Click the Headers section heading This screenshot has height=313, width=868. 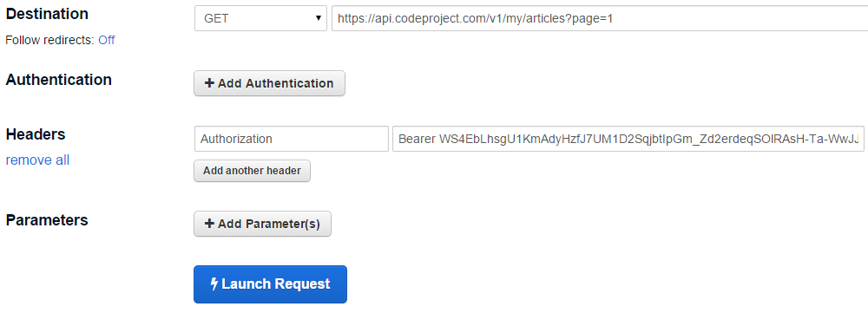(x=36, y=134)
